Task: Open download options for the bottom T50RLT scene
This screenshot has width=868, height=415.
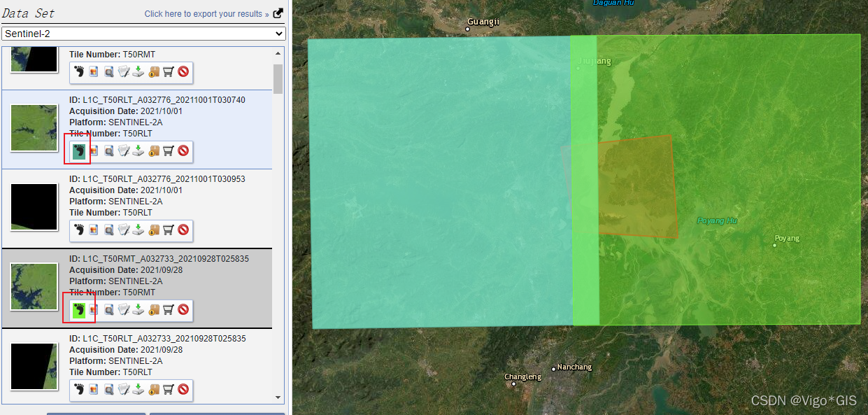Action: [x=137, y=389]
